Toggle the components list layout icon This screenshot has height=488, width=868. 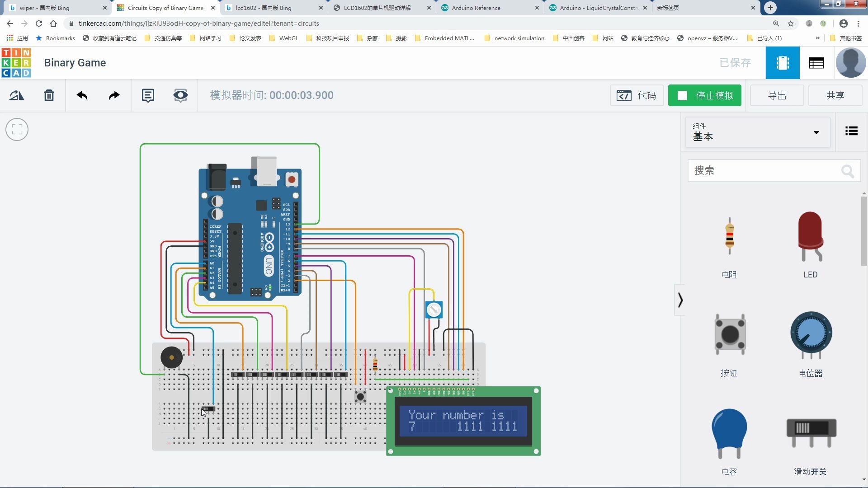point(851,131)
